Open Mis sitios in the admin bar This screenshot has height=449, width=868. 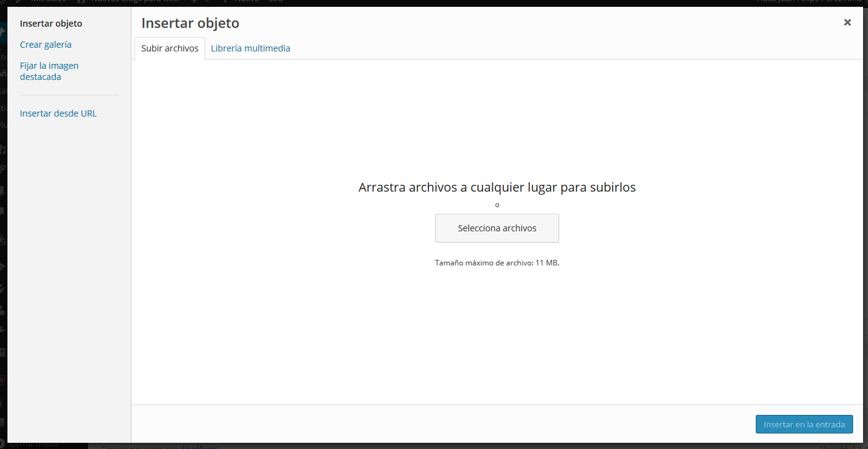click(x=48, y=2)
